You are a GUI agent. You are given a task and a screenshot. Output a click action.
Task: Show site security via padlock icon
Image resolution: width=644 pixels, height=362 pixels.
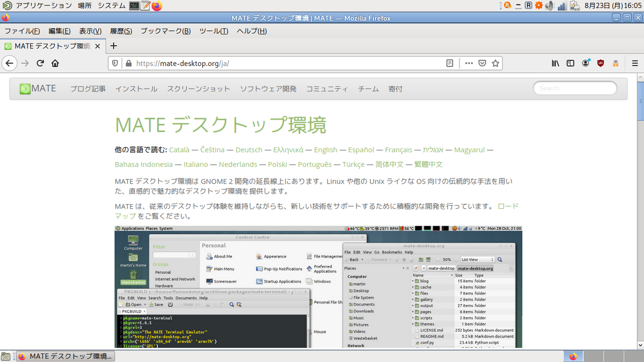pyautogui.click(x=128, y=63)
